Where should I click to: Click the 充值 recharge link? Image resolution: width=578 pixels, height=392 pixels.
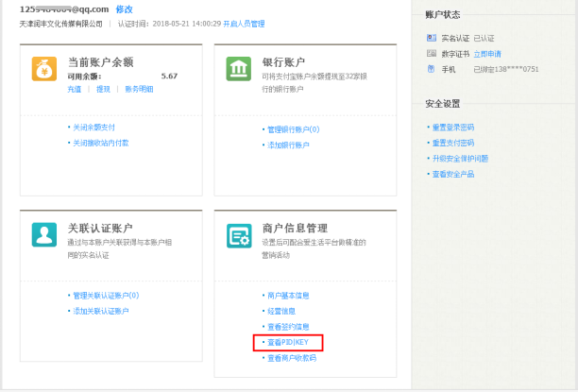tap(75, 89)
